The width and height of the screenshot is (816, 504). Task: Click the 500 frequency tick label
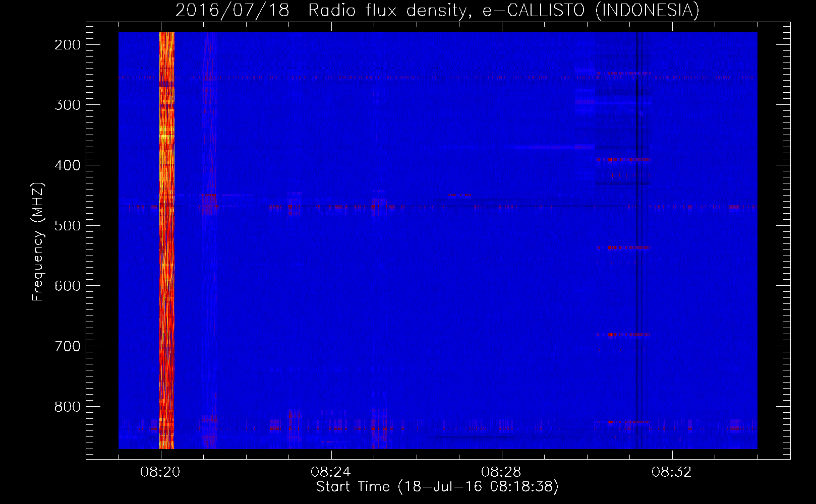67,225
